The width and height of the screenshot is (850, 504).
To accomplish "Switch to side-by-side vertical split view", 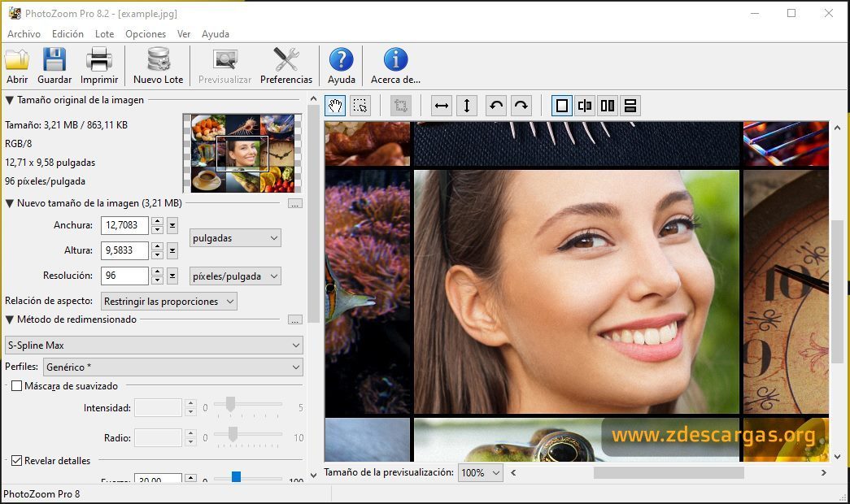I will pos(607,105).
